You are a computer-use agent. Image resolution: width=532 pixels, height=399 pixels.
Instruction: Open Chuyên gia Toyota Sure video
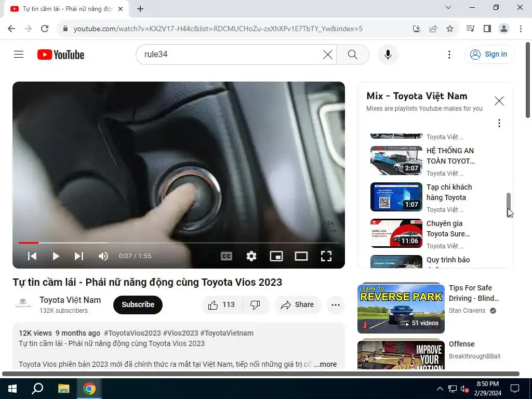(448, 229)
